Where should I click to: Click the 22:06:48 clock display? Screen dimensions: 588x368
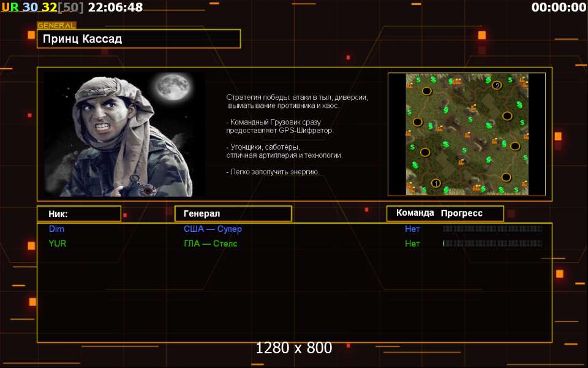[x=115, y=7]
